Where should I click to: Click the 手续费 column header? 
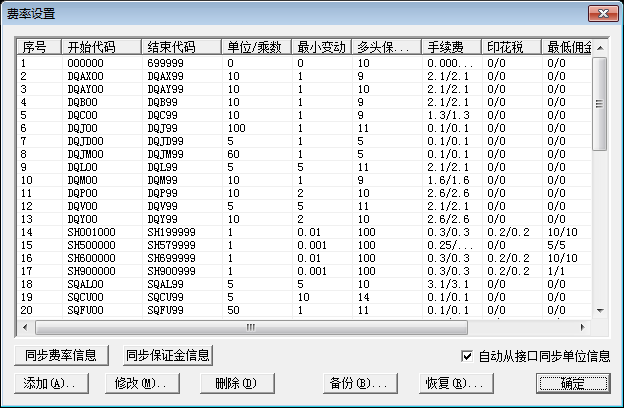(452, 47)
